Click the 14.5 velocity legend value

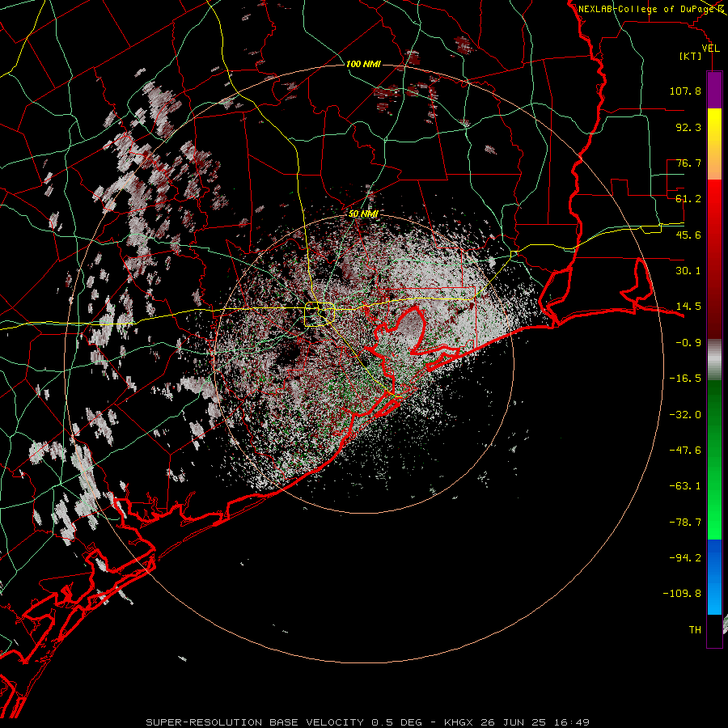click(688, 307)
